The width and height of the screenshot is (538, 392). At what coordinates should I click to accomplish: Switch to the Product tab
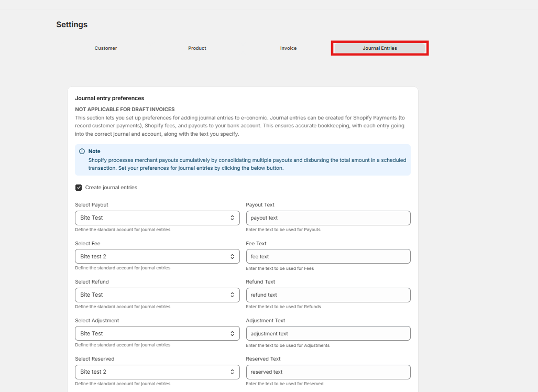[x=197, y=48]
